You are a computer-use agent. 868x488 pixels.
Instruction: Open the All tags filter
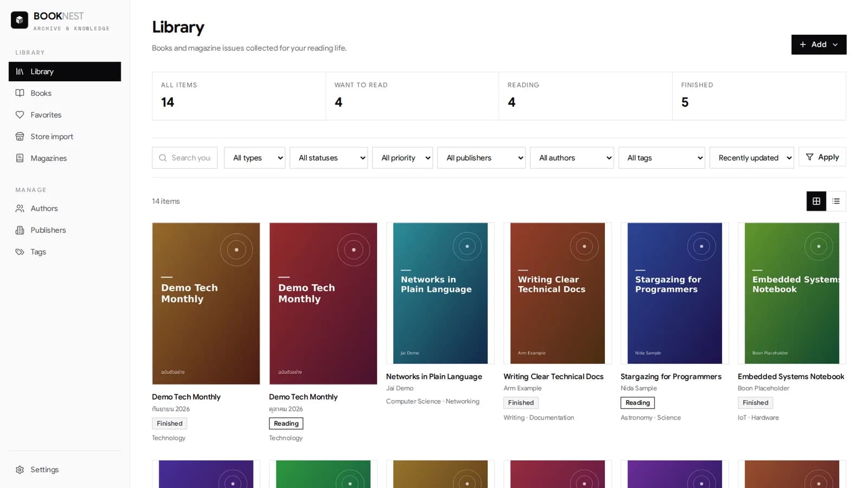pyautogui.click(x=662, y=158)
